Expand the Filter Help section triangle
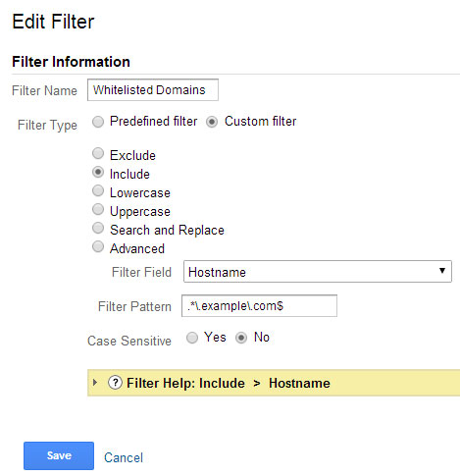 click(95, 382)
